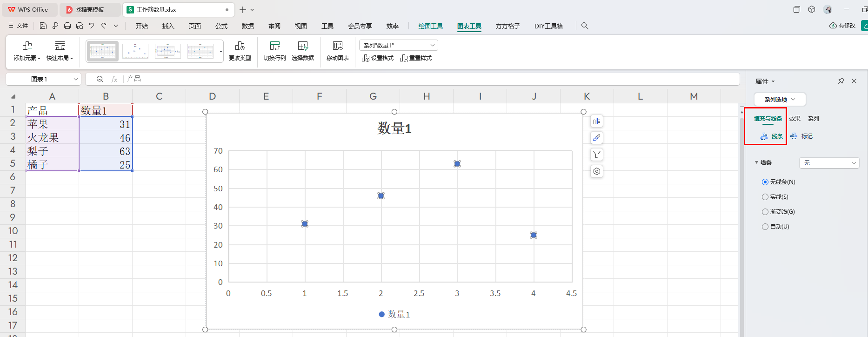Image resolution: width=868 pixels, height=337 pixels.
Task: Click the legend entry 数量1
Action: point(394,315)
